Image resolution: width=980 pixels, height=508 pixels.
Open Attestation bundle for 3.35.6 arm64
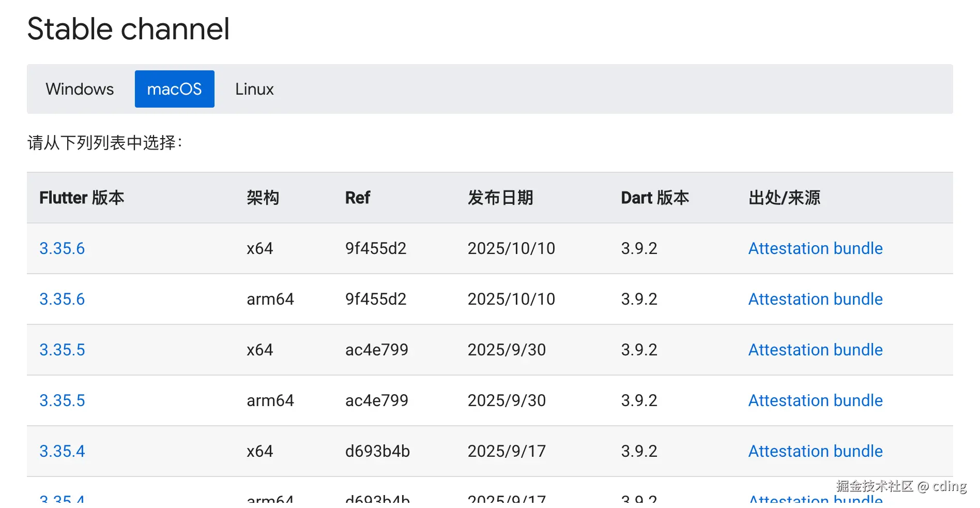coord(815,299)
